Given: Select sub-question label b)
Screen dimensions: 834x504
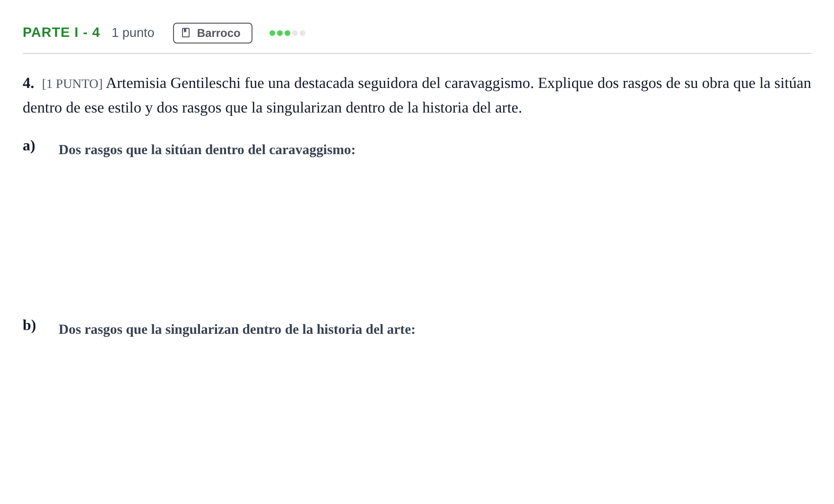Looking at the screenshot, I should point(29,325).
